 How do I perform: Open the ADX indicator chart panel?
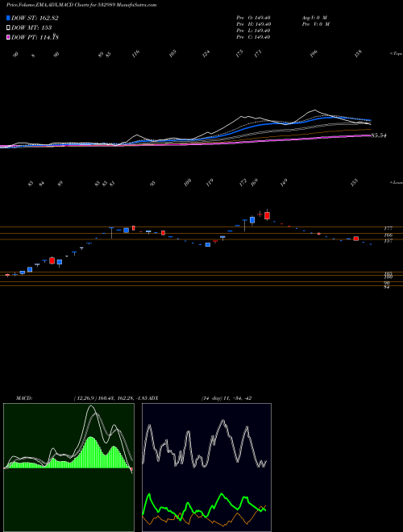(206, 468)
